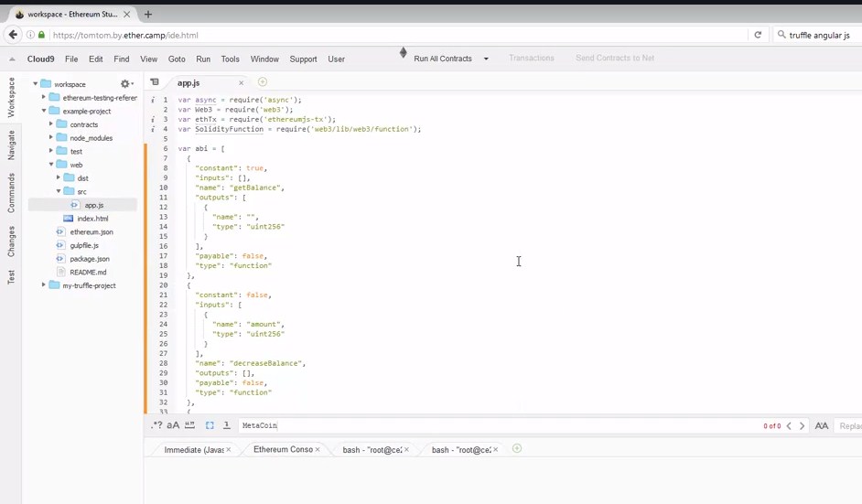This screenshot has width=862, height=504.
Task: Open the Window menu
Action: (264, 59)
